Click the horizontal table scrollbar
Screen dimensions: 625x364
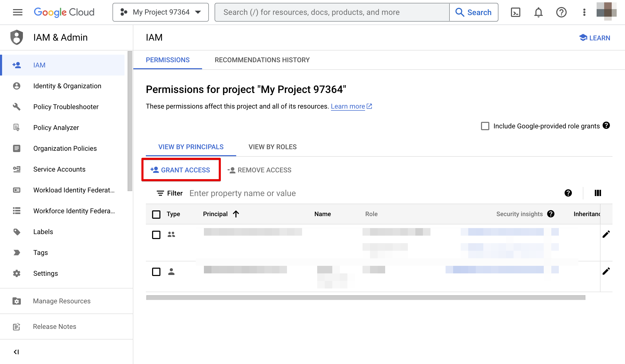coord(366,297)
